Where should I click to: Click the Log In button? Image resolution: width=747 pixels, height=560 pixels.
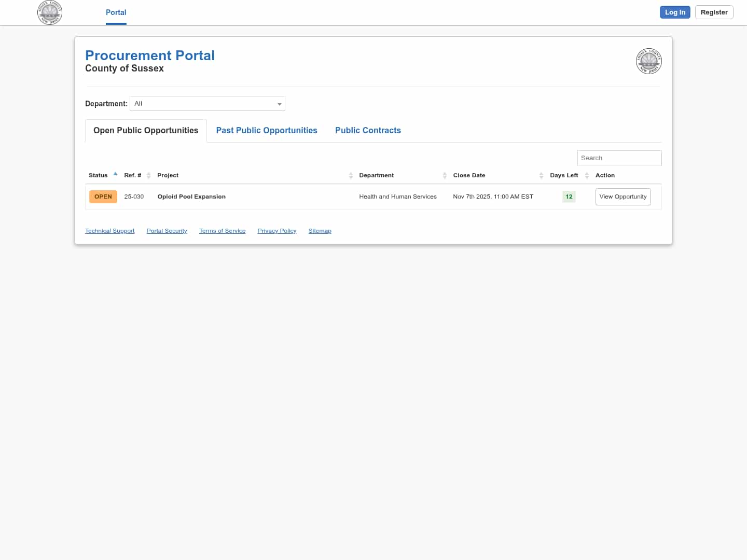[x=675, y=12]
